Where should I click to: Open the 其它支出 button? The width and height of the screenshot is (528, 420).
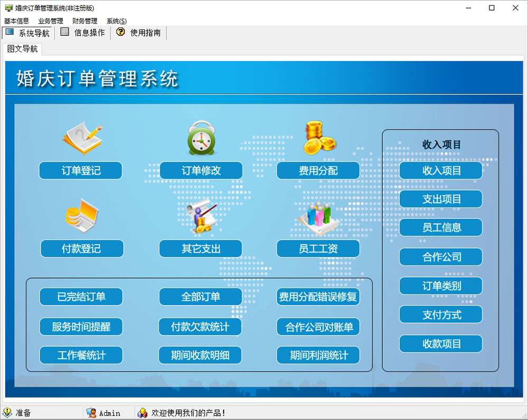coord(201,249)
